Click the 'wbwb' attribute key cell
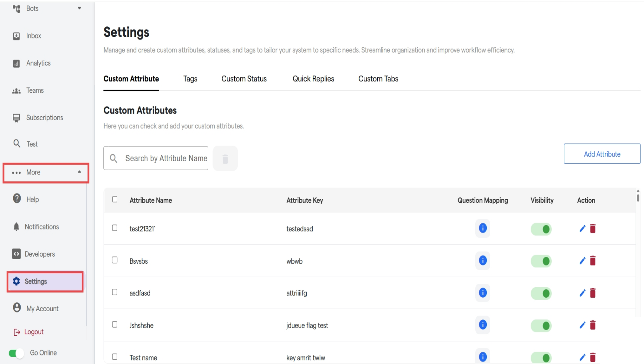The width and height of the screenshot is (644, 364). [x=294, y=261]
